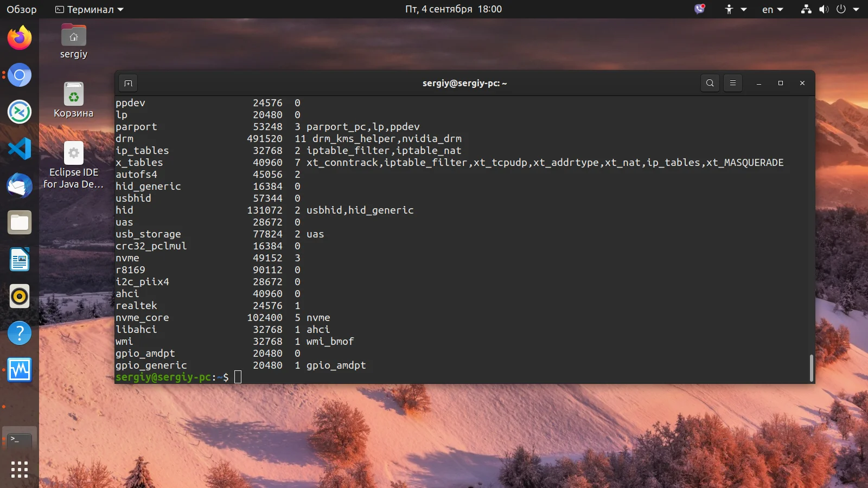
Task: Click the ip_tables module name
Action: pos(142,151)
